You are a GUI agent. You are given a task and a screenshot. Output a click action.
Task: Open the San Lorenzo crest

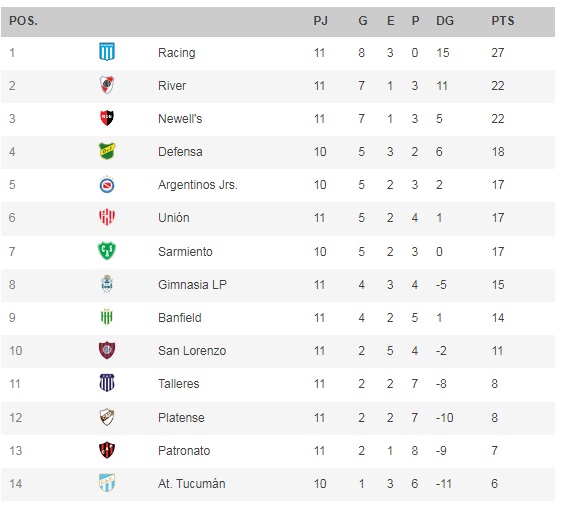[107, 350]
